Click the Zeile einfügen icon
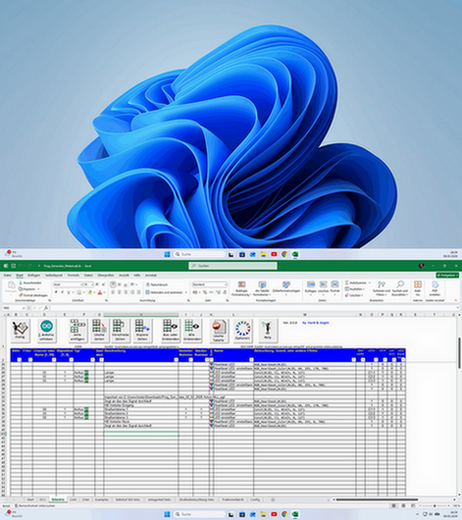This screenshot has height=520, width=462. pyautogui.click(x=77, y=330)
